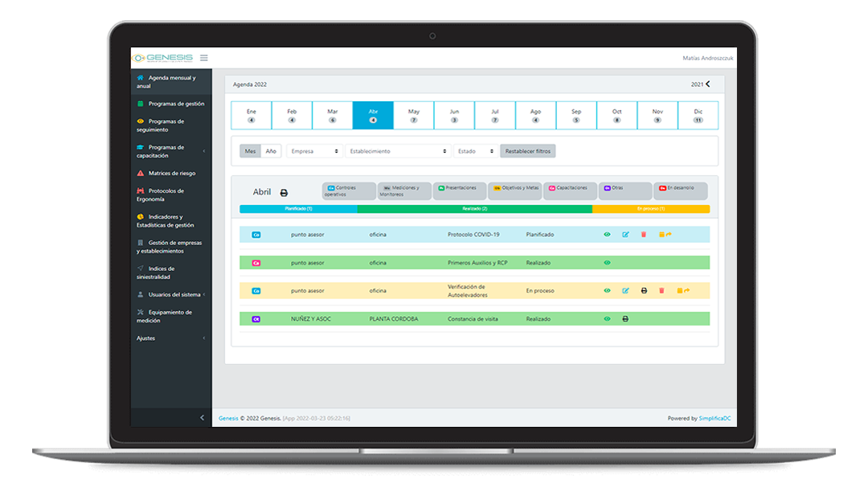Click the print icon next to Abril
Image resolution: width=868 pixels, height=496 pixels.
284,193
